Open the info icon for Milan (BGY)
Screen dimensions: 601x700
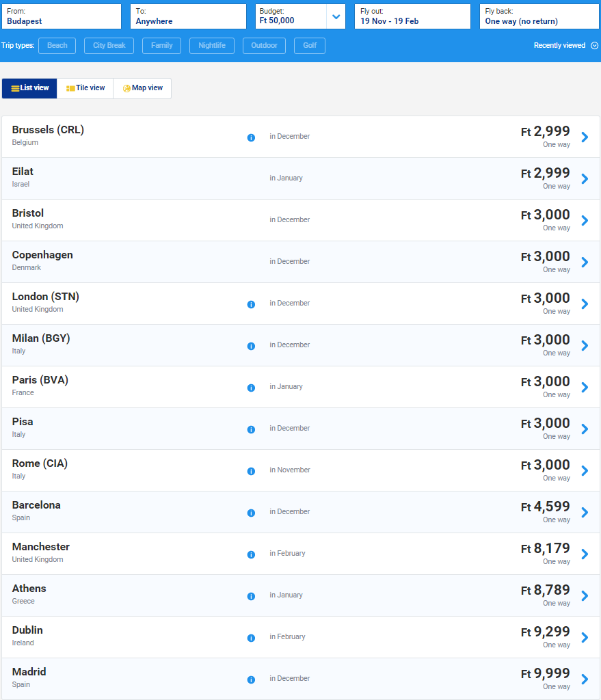point(251,346)
